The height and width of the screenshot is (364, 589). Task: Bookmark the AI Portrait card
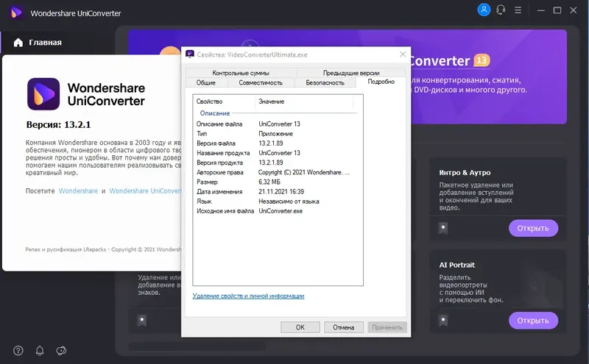pos(443,320)
